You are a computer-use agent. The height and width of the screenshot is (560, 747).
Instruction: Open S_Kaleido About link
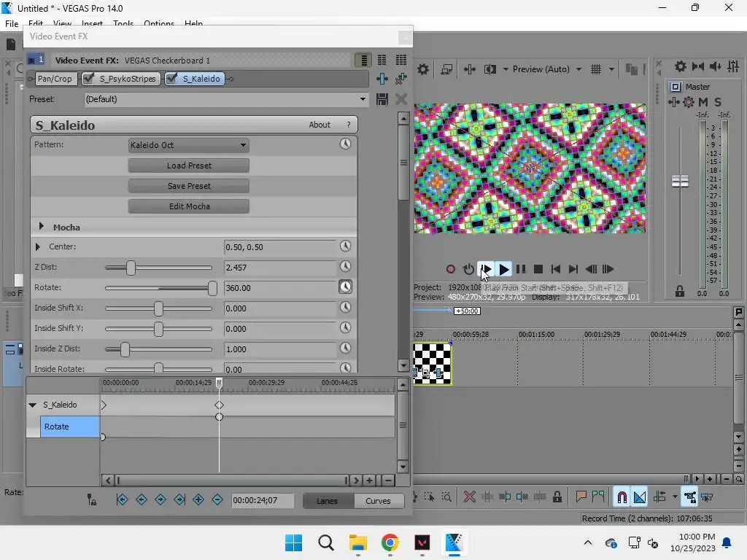[320, 125]
